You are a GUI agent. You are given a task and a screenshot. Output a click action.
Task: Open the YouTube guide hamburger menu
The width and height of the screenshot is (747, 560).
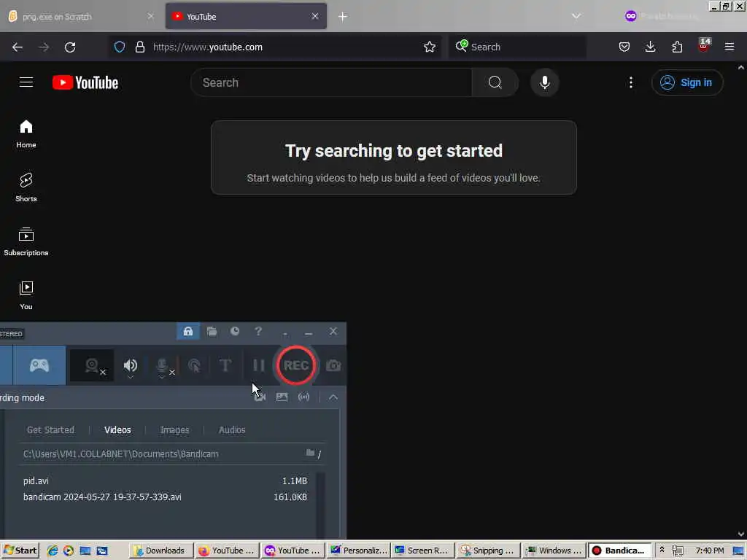coord(26,82)
